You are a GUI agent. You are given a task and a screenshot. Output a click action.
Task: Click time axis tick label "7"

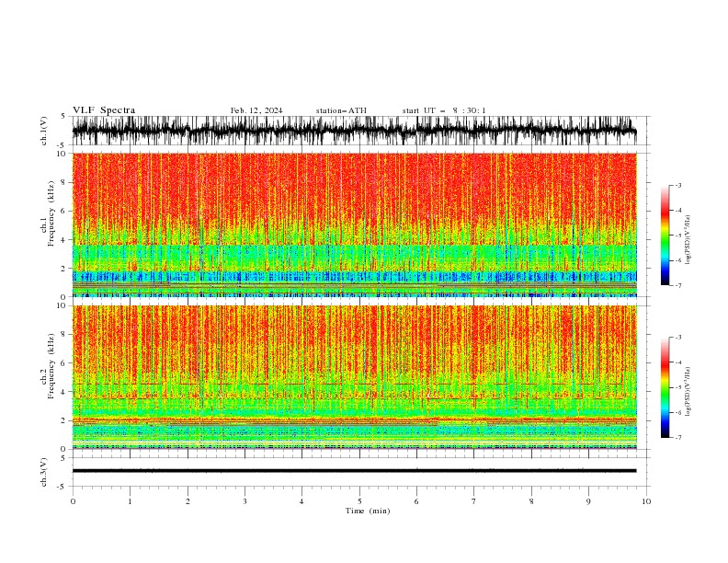coord(474,501)
